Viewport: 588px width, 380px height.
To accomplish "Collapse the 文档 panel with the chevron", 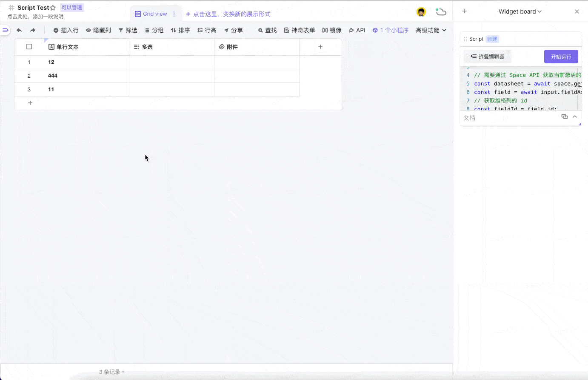I will [575, 116].
